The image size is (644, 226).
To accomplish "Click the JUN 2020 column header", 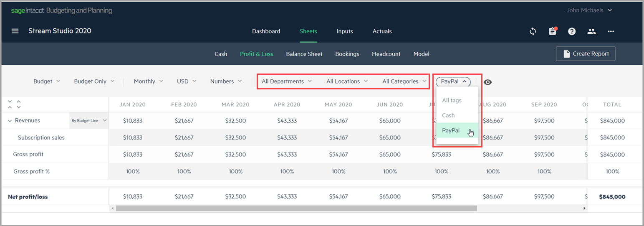I will click(390, 104).
